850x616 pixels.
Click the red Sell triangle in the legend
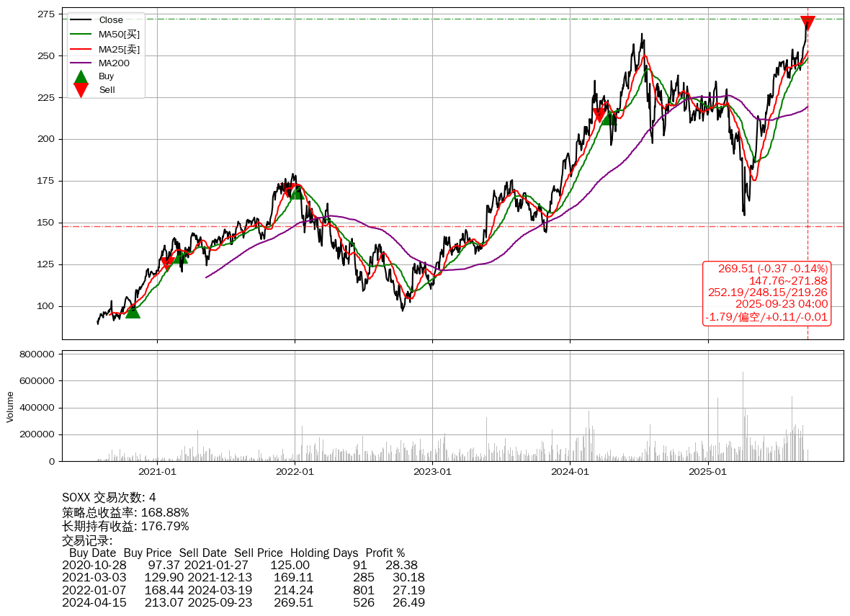click(x=81, y=90)
